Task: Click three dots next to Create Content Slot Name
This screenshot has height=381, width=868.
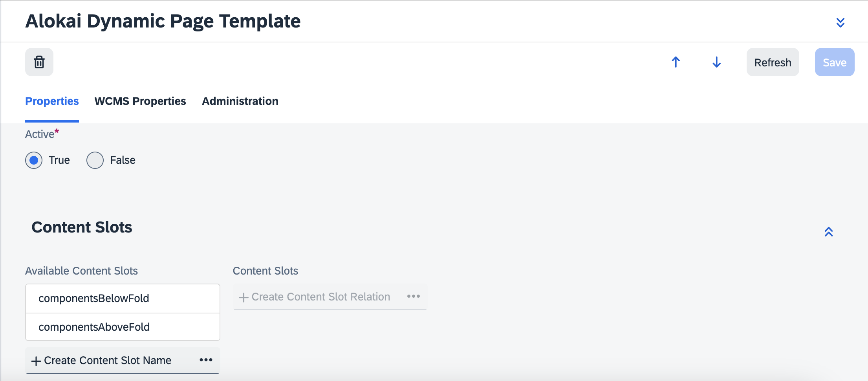Action: tap(206, 360)
